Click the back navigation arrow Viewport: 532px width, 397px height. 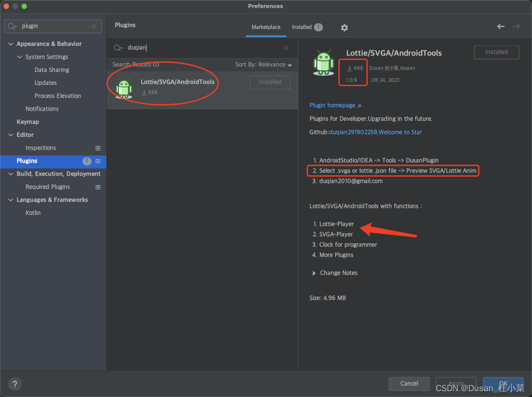click(x=501, y=26)
